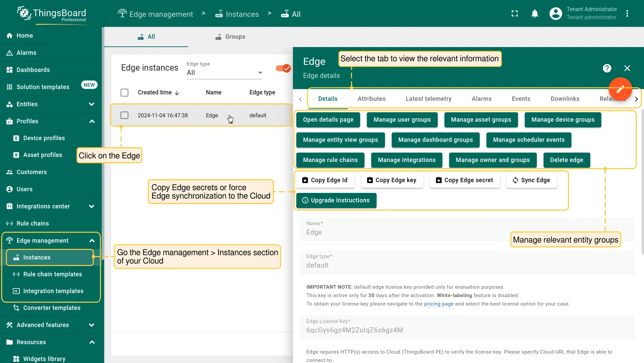Select the Edge row checkbox
Image resolution: width=644 pixels, height=363 pixels.
coord(124,115)
